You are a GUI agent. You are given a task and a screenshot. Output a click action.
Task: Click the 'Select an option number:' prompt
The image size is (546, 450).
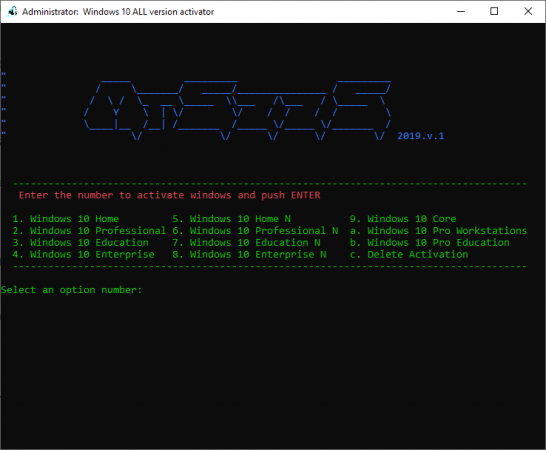pos(71,290)
